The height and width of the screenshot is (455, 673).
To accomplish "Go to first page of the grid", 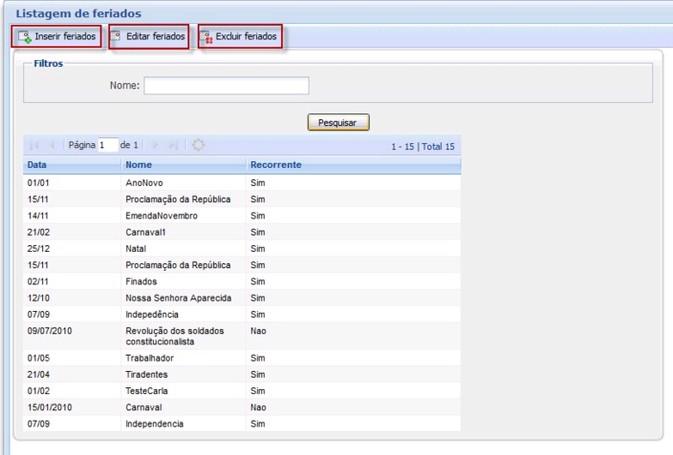I will tap(35, 145).
